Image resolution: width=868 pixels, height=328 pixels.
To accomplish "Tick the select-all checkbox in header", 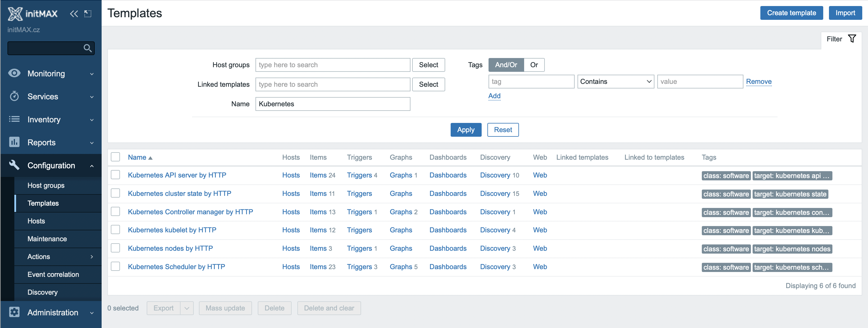I will [116, 157].
